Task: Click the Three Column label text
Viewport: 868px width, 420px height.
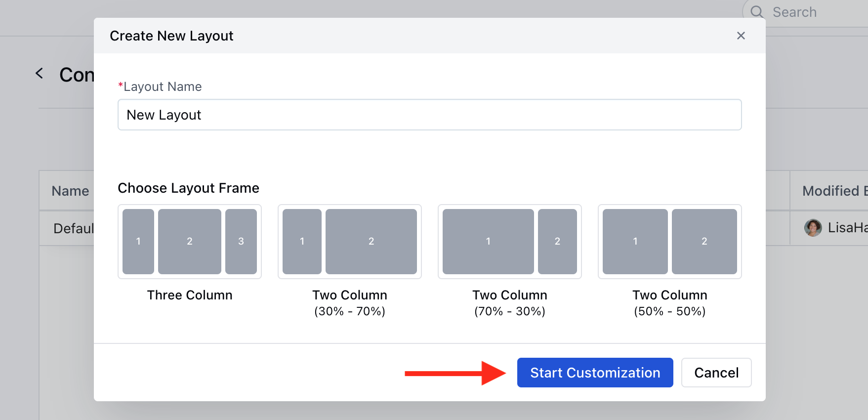Action: coord(190,295)
